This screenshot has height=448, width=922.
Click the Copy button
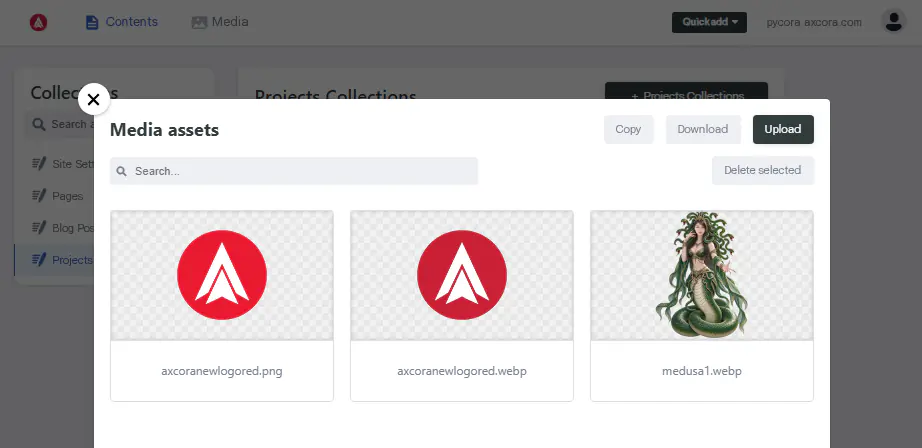click(x=628, y=129)
